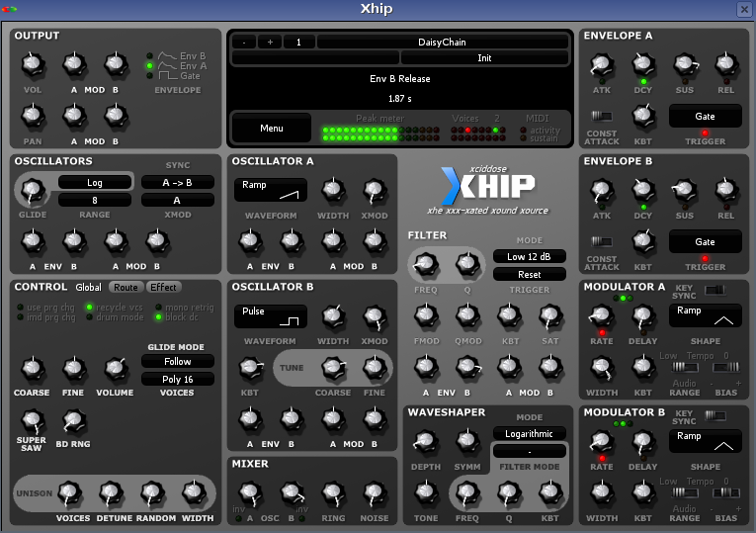Toggle Modulator A Low/Audio RANGE switch
Screen dimensions: 756x533
[x=685, y=368]
